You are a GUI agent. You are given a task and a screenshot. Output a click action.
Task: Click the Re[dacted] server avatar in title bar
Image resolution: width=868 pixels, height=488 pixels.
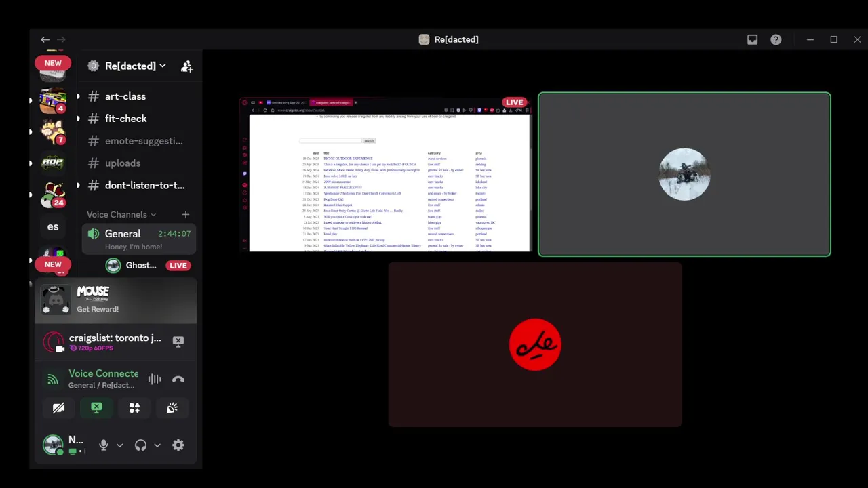(424, 39)
